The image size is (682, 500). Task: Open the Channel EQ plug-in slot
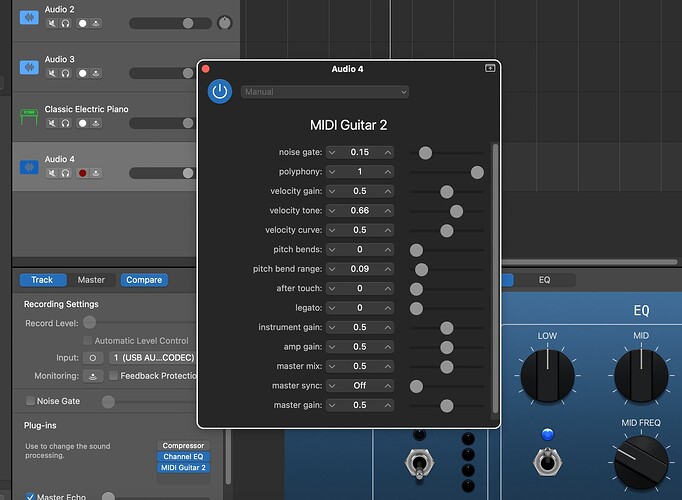183,457
